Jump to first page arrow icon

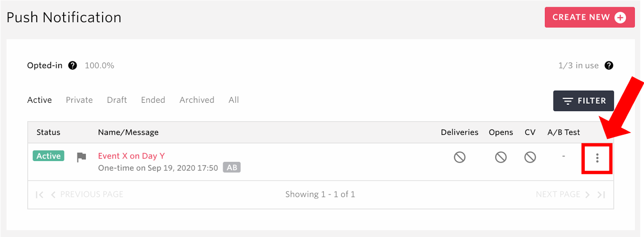(39, 195)
